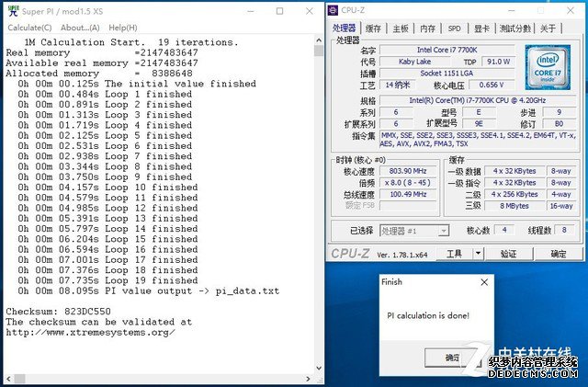Screen dimensions: 588x387
Task: Click the '14 纳米' technology value
Action: point(398,85)
